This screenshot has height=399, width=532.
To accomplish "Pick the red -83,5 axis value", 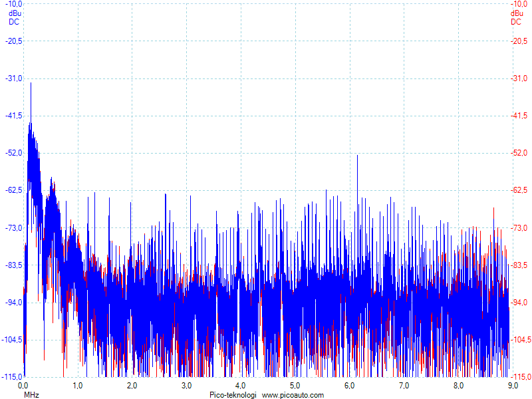I will click(x=519, y=265).
